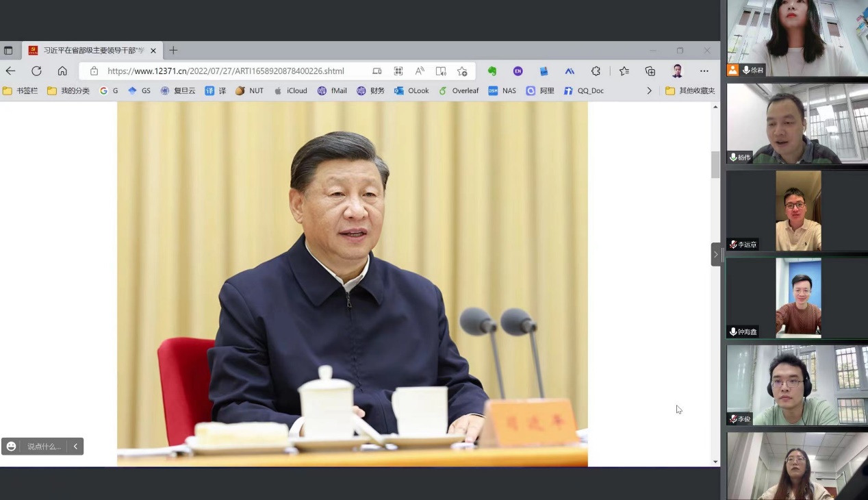Collapse the chat input bar arrow

pyautogui.click(x=75, y=447)
